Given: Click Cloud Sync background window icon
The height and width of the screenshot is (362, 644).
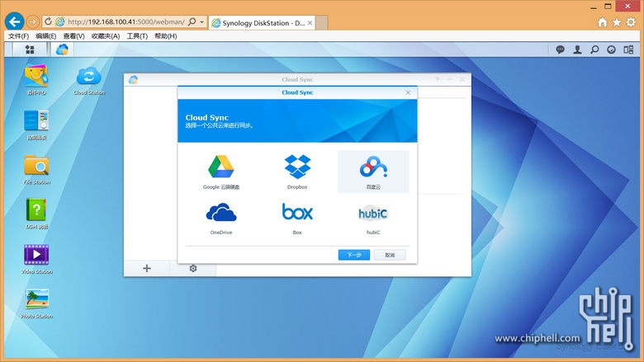Looking at the screenshot, I should tap(133, 79).
